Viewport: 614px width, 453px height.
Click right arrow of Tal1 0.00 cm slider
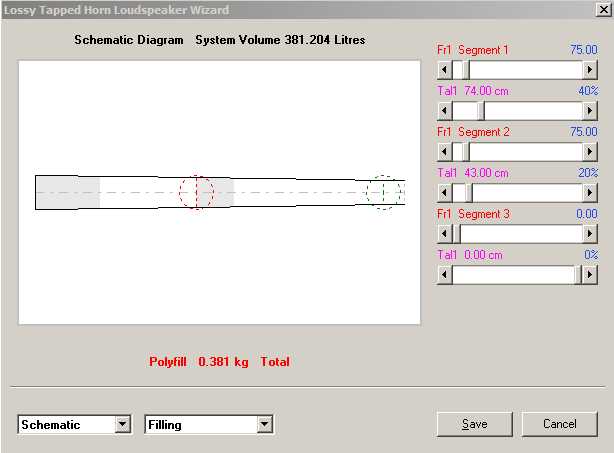590,274
